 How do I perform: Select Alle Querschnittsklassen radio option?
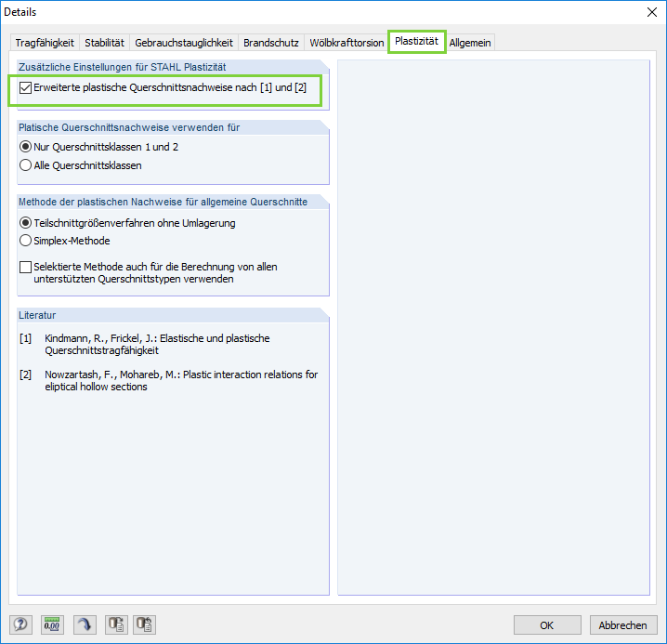[25, 165]
